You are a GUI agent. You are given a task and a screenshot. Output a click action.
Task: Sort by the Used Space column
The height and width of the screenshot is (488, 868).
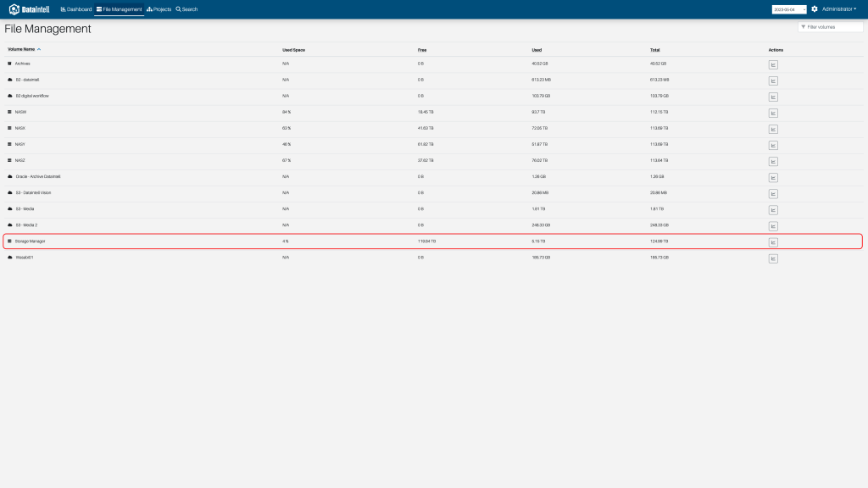(x=293, y=50)
